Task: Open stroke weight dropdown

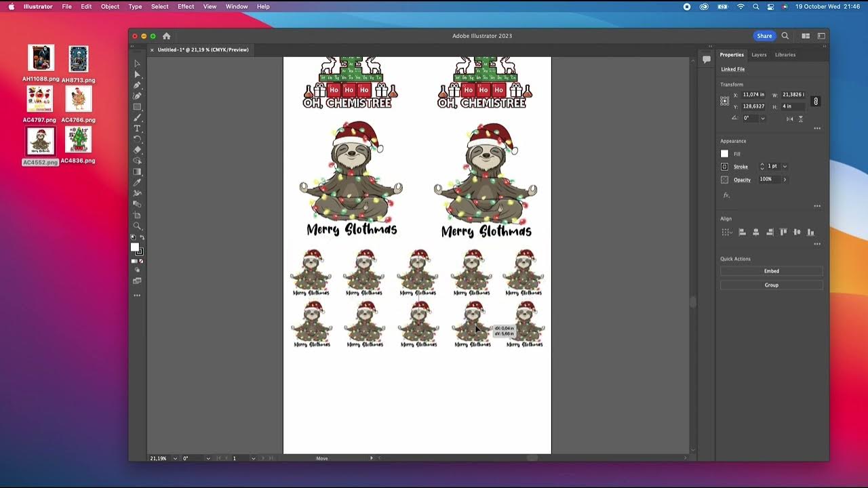Action: point(785,167)
